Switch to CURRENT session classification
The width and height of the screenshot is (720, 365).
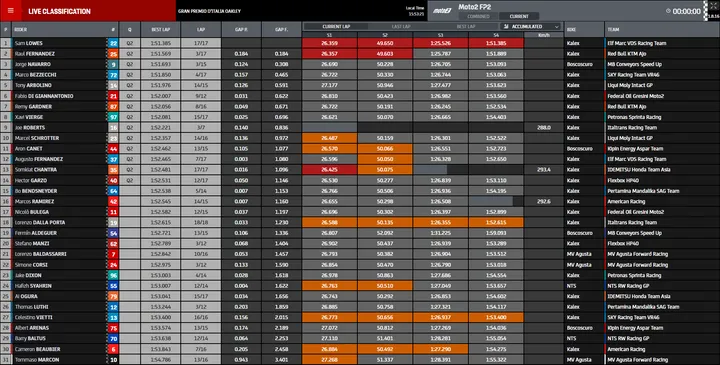coord(519,17)
